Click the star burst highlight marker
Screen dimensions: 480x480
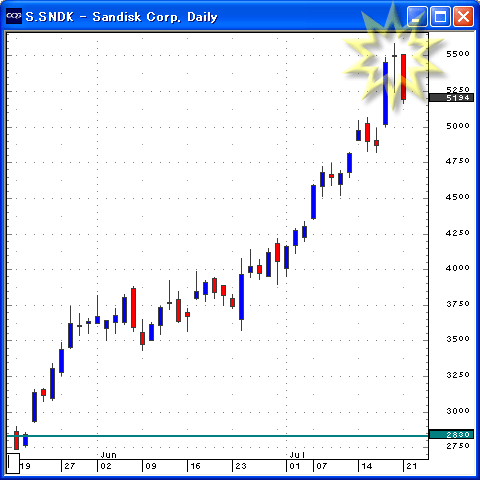[x=393, y=57]
